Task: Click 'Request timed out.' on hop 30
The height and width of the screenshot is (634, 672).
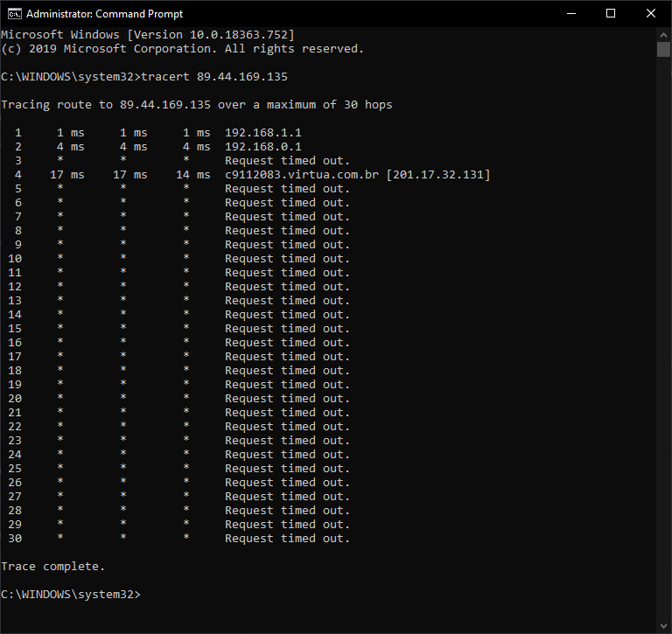Action: 287,539
